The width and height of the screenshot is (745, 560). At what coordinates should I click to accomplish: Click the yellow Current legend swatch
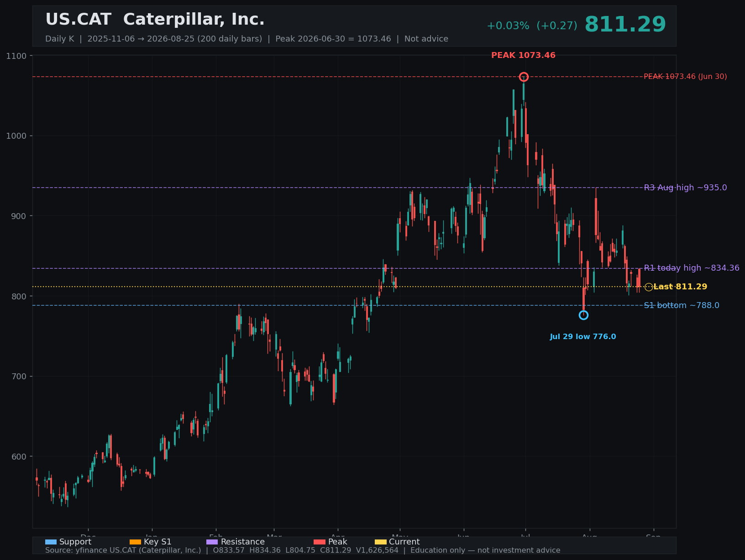tap(381, 542)
